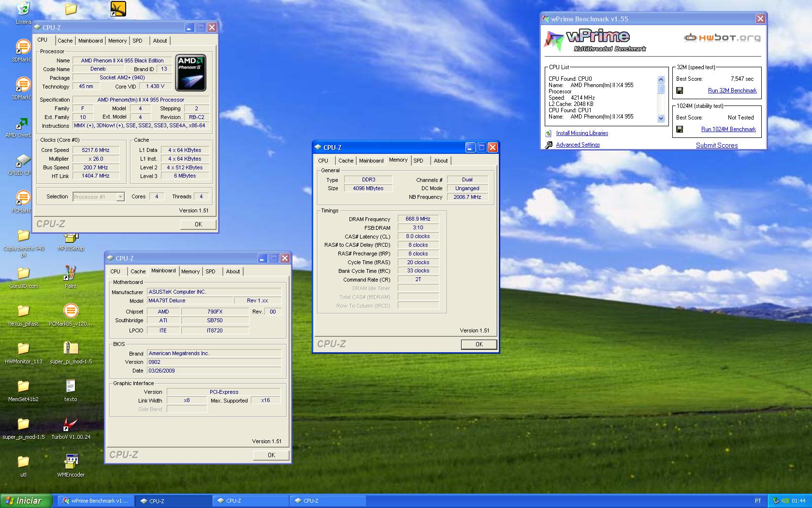Open the MemSet41b2 folder
Screen dimensions: 812x508
point(23,386)
